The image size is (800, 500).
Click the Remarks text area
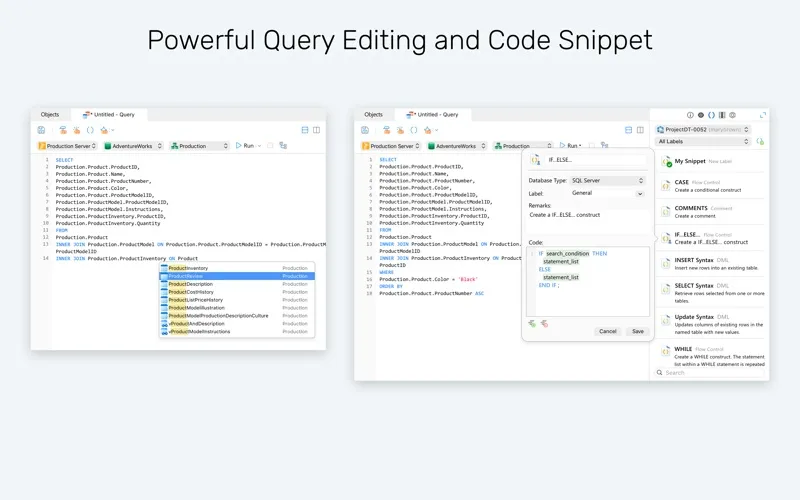click(587, 222)
